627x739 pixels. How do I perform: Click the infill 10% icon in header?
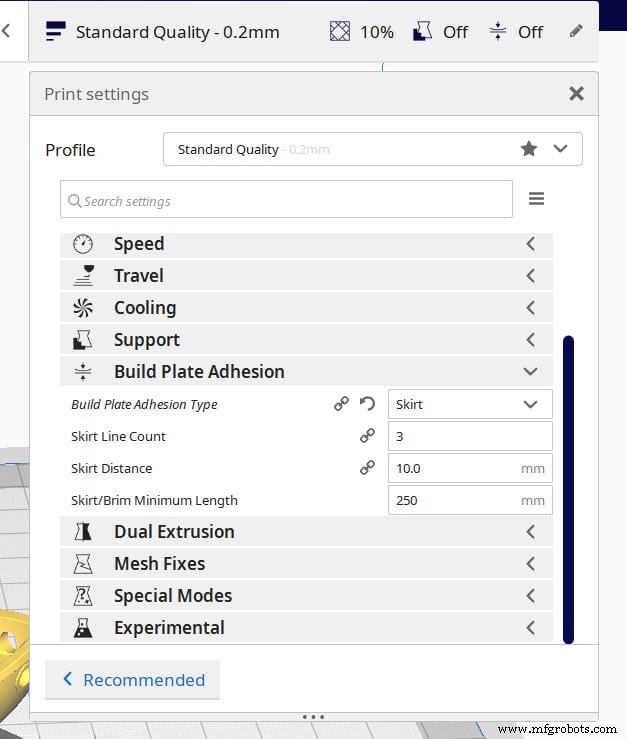[x=341, y=31]
